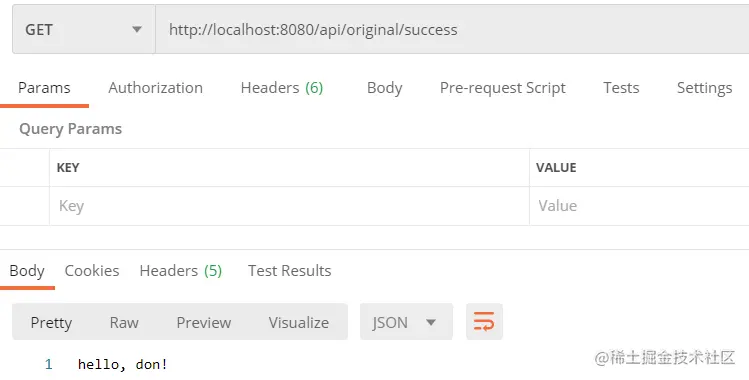Viewport: 749px width, 380px height.
Task: Select the Visualize response view
Action: [x=299, y=322]
